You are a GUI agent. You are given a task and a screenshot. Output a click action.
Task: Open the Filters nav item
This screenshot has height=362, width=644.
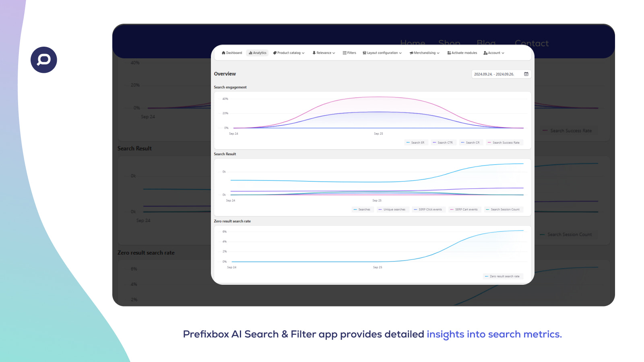pyautogui.click(x=349, y=53)
